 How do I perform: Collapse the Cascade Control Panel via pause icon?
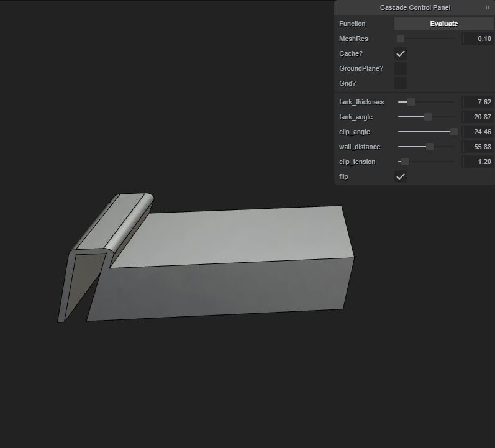488,7
